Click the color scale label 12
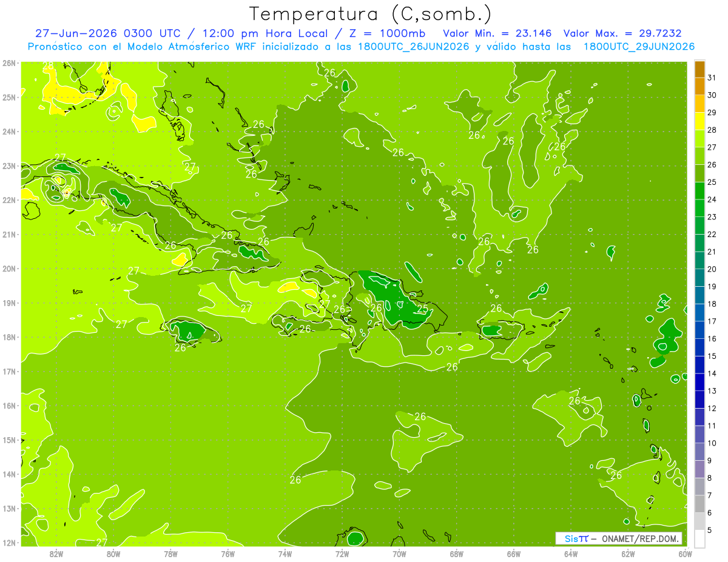Image resolution: width=728 pixels, height=562 pixels. (712, 408)
